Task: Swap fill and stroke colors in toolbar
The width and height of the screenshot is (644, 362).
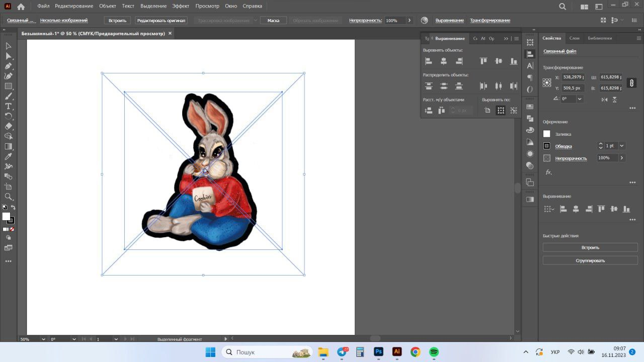Action: coord(13,207)
